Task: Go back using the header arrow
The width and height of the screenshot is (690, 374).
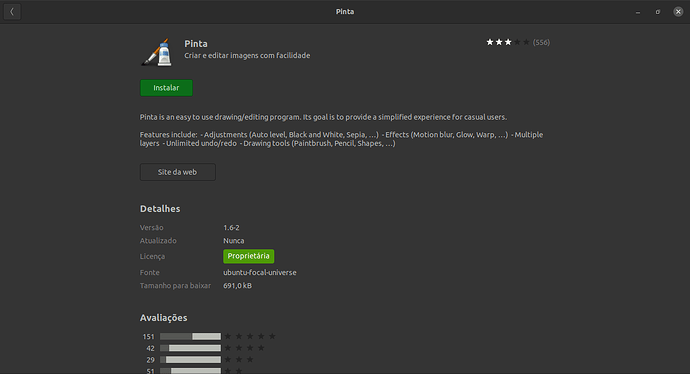Action: click(12, 11)
